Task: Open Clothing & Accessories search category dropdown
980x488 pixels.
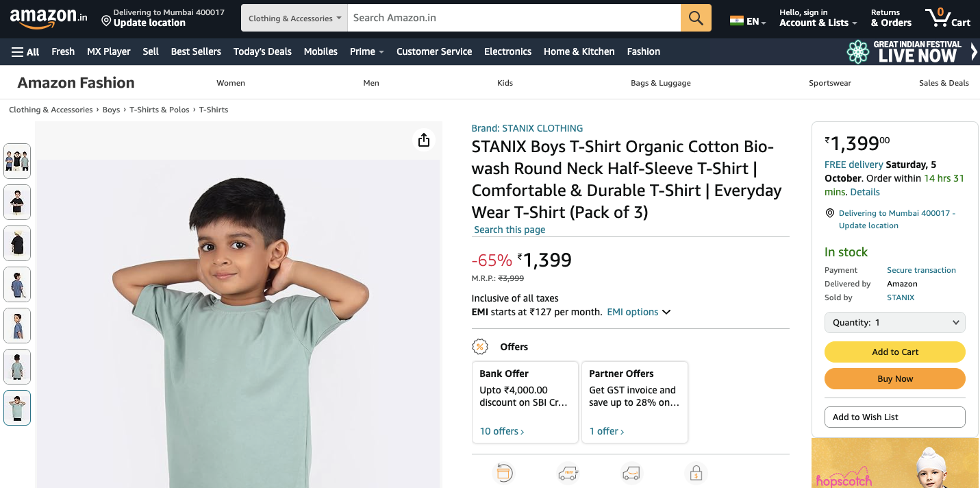Action: pyautogui.click(x=294, y=19)
